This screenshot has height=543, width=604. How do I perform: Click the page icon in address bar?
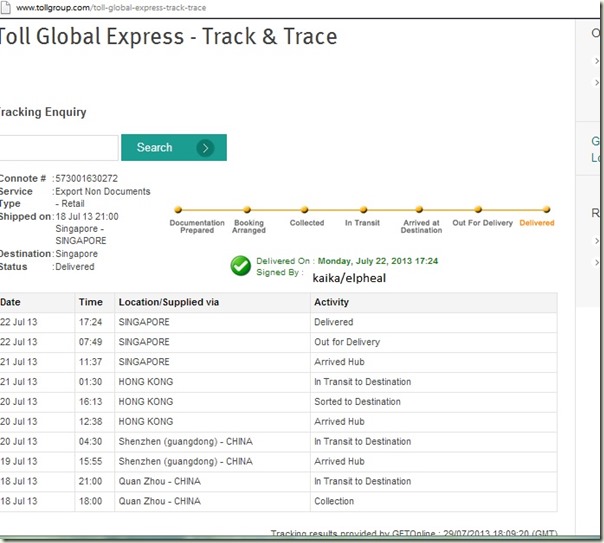(x=5, y=7)
